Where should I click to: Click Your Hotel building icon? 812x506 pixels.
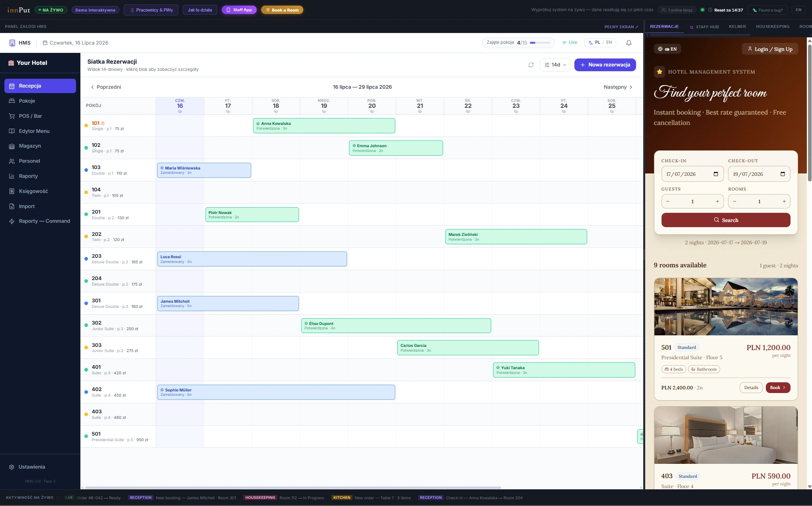pos(11,63)
